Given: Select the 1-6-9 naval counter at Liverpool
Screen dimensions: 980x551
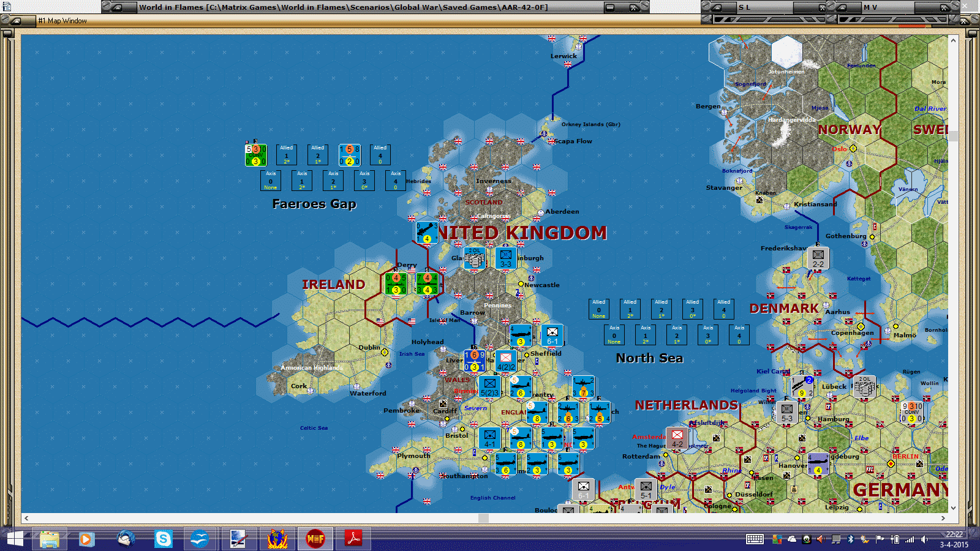Looking at the screenshot, I should coord(474,361).
